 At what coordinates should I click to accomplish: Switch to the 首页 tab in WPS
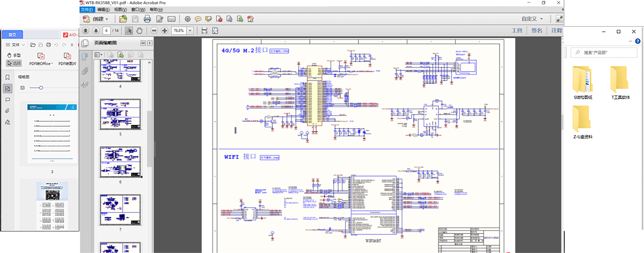pyautogui.click(x=13, y=35)
